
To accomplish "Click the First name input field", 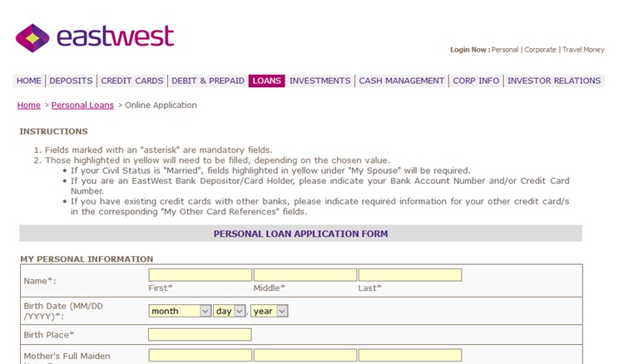I will [200, 275].
